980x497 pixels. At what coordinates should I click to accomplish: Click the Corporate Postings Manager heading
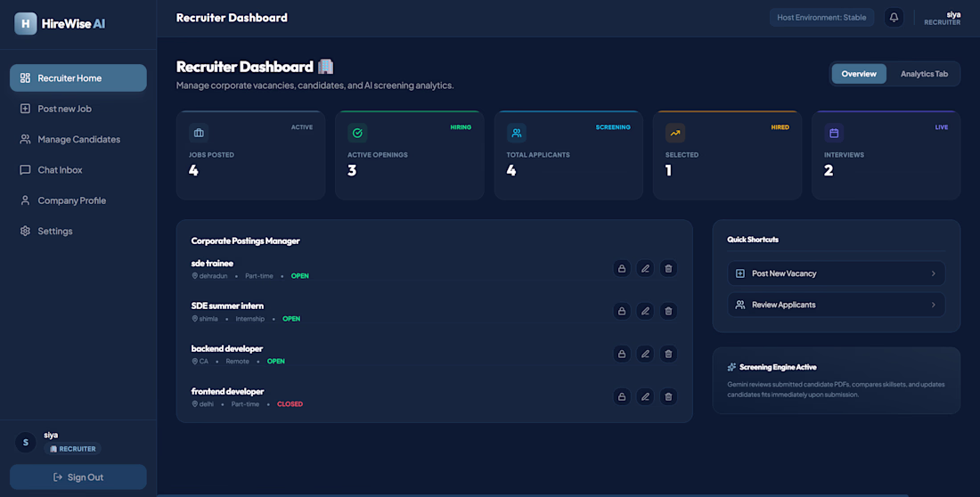coord(246,240)
